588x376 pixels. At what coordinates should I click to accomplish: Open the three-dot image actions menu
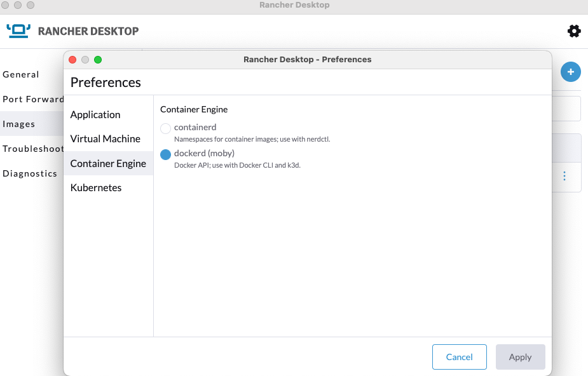point(564,176)
